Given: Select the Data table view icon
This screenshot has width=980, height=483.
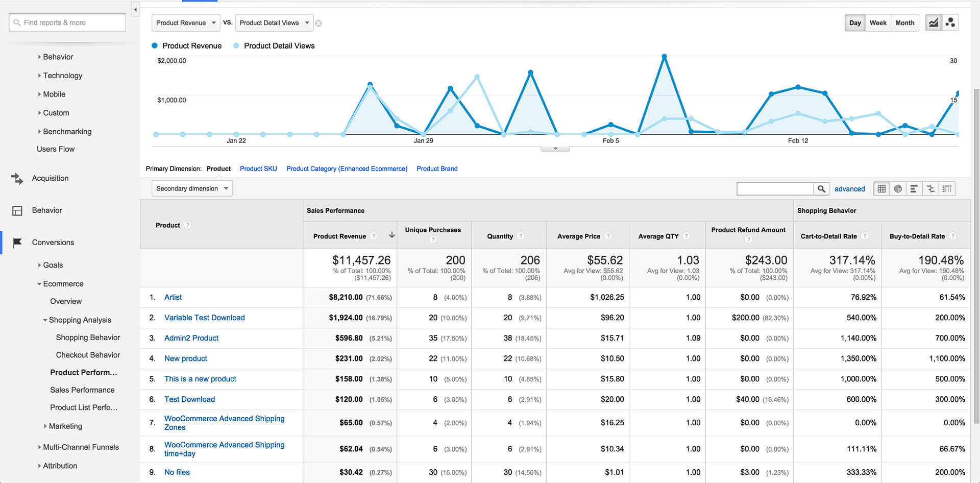Looking at the screenshot, I should click(881, 189).
